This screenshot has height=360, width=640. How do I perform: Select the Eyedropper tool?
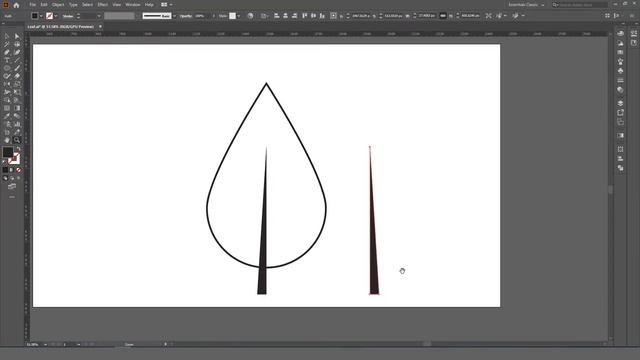point(7,116)
